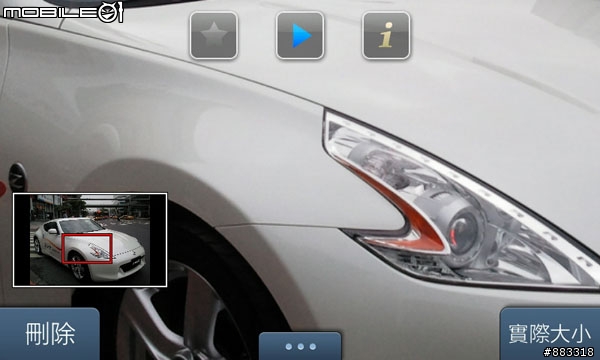Tap the 刪除 delete button

point(50,334)
